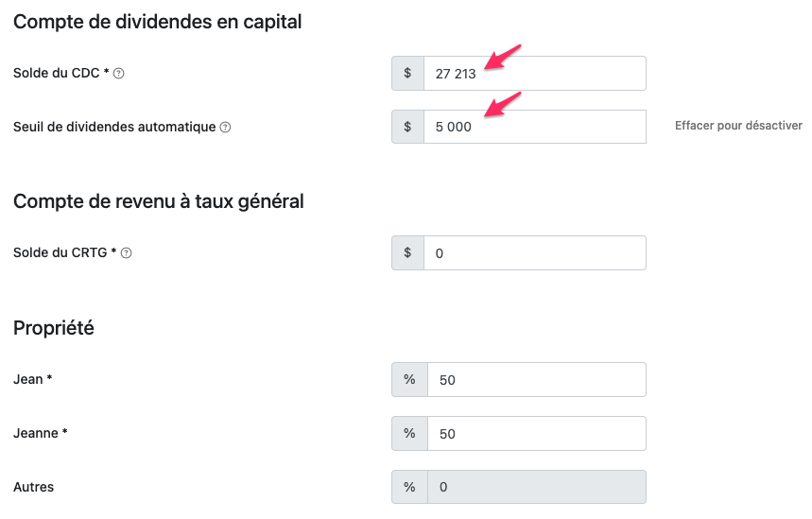Focus the Solde du CDC field showing 27 213
The width and height of the screenshot is (812, 519).
535,73
